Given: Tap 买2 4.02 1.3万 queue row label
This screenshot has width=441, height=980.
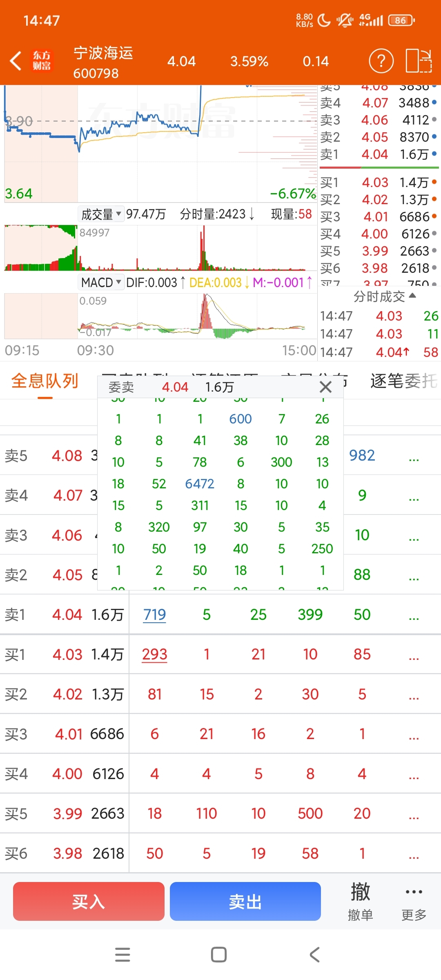Looking at the screenshot, I should (64, 694).
